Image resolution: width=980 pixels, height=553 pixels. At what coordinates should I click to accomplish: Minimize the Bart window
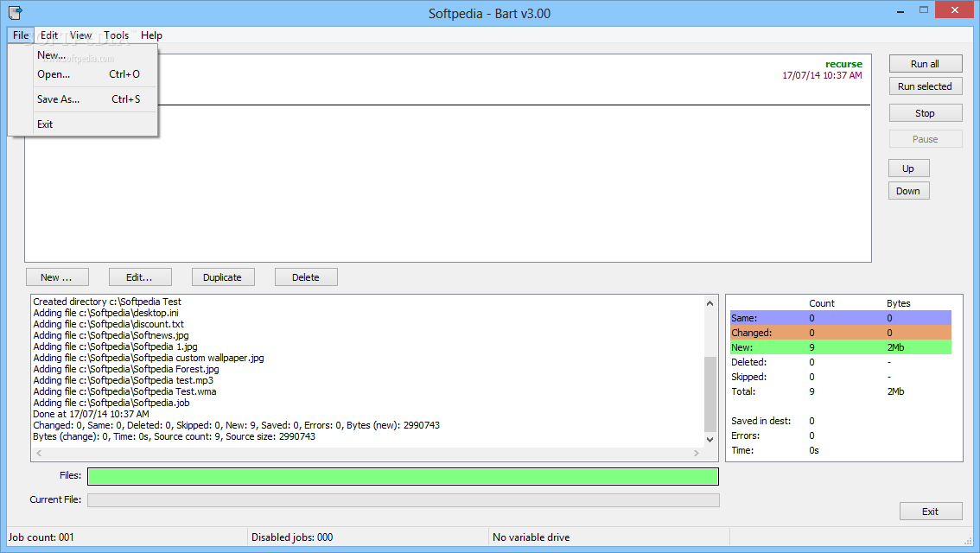coord(900,10)
